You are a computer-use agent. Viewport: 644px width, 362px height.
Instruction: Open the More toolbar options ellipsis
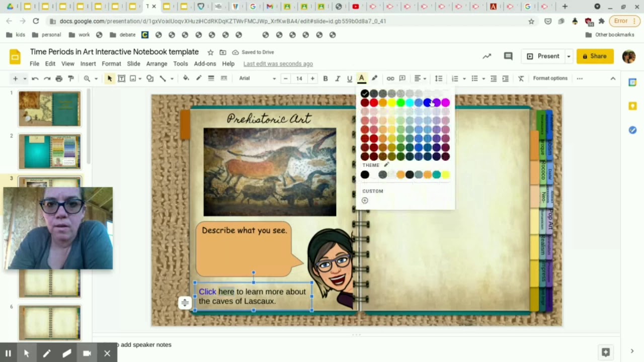[580, 78]
